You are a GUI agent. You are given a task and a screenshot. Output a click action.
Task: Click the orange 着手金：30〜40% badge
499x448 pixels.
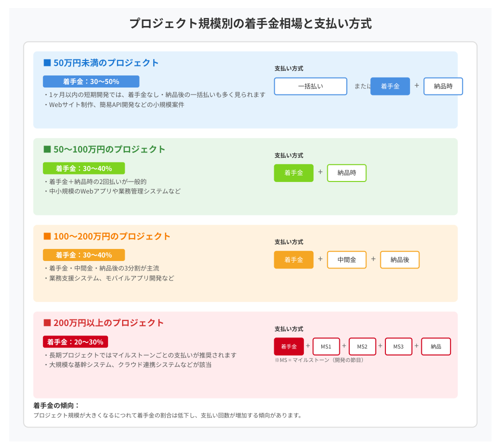pos(84,255)
